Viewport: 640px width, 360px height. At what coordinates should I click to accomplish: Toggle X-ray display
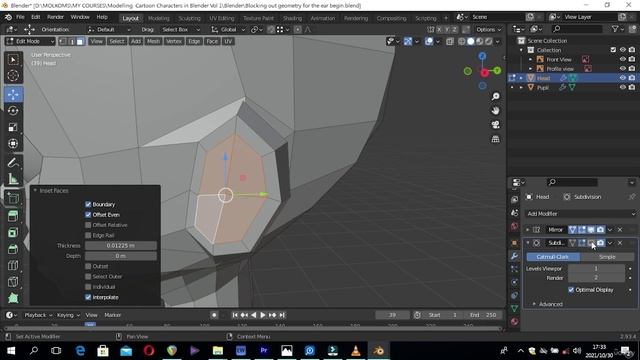(x=450, y=41)
